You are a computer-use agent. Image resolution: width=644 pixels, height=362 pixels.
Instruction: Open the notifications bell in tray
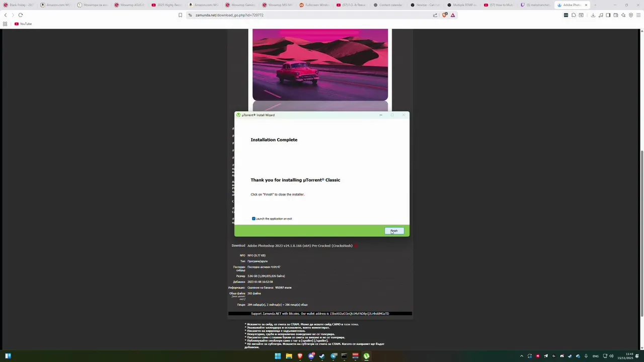637,356
